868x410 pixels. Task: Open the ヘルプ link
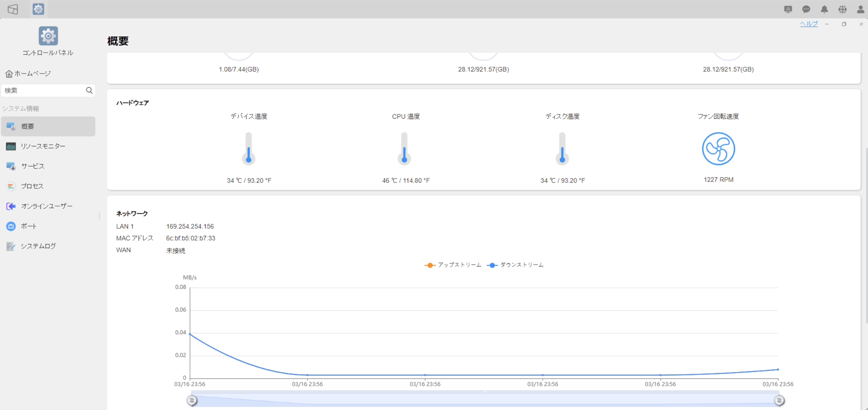click(x=809, y=24)
